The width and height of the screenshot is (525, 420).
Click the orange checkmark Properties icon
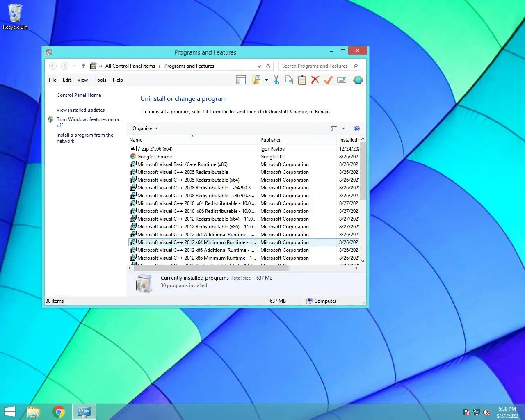pyautogui.click(x=328, y=80)
